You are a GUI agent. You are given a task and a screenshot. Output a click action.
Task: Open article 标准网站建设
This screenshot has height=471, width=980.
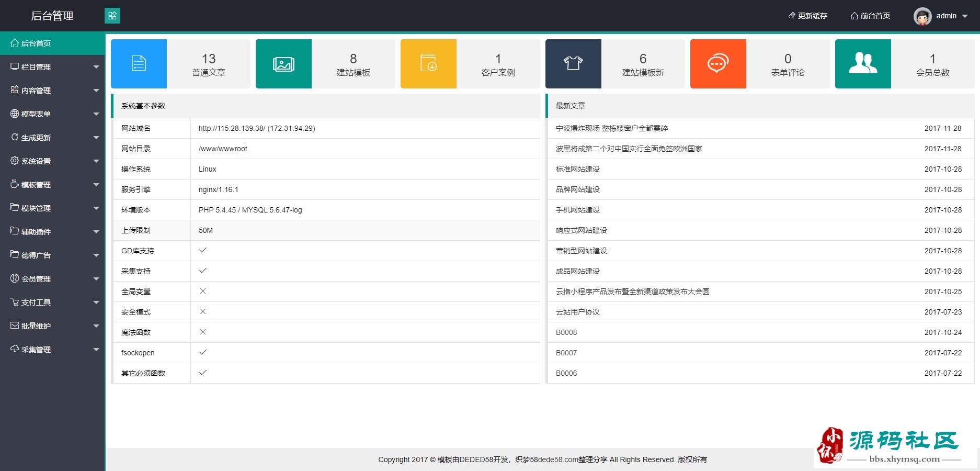click(x=578, y=169)
